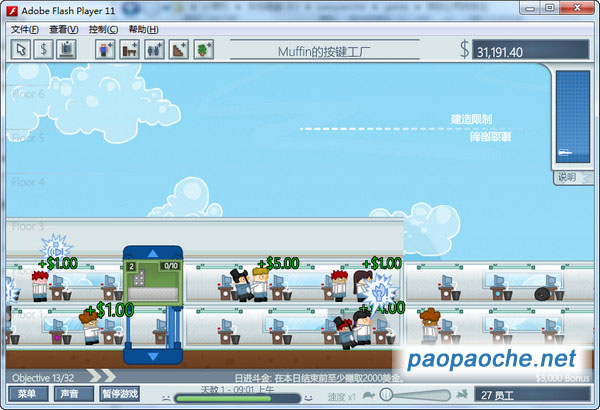
Task: Click the signal burst bubble above red-haired worker
Action: tap(56, 248)
